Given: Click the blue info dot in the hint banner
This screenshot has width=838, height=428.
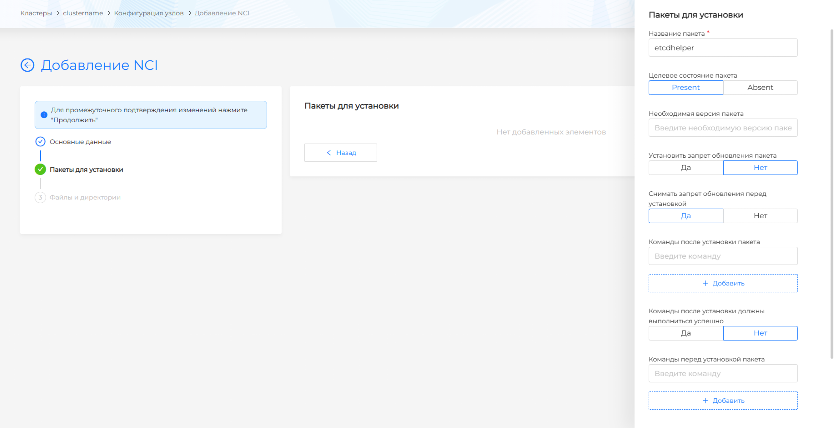Looking at the screenshot, I should tap(43, 115).
